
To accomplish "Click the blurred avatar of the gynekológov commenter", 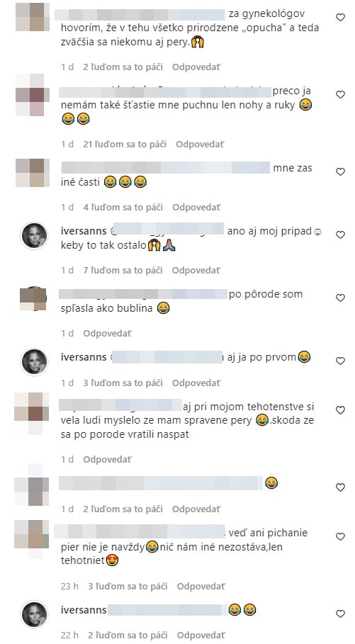I will click(33, 17).
